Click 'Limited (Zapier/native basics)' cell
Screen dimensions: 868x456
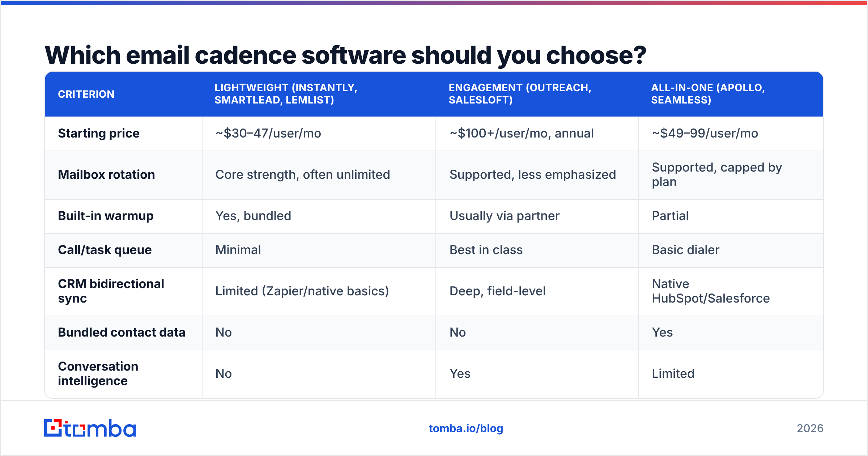302,291
